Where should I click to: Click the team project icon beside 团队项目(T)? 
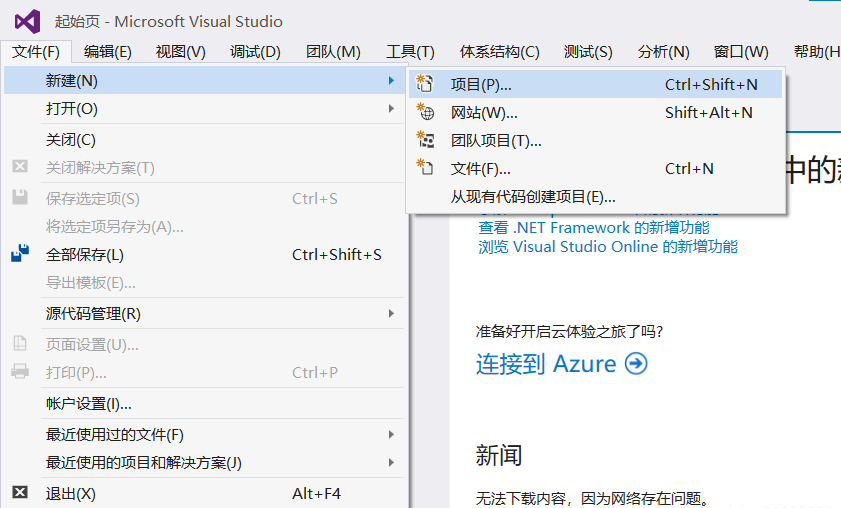pos(426,141)
